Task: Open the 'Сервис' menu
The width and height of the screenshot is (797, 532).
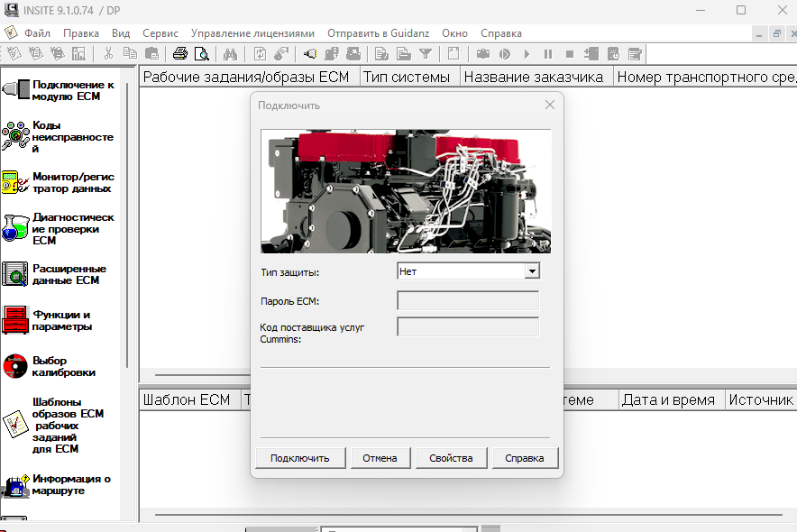Action: point(160,32)
